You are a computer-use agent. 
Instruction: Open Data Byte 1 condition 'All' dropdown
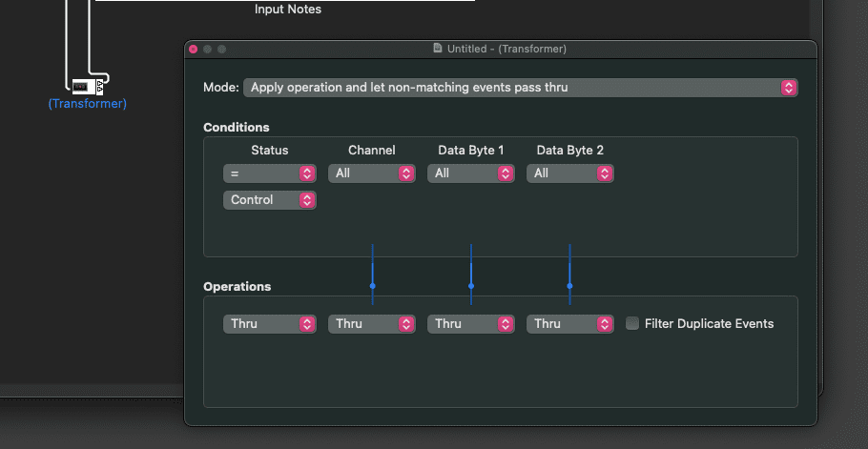point(470,173)
